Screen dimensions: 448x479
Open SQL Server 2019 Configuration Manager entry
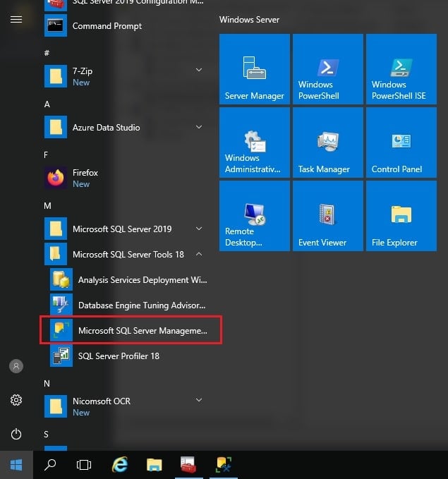(x=126, y=5)
